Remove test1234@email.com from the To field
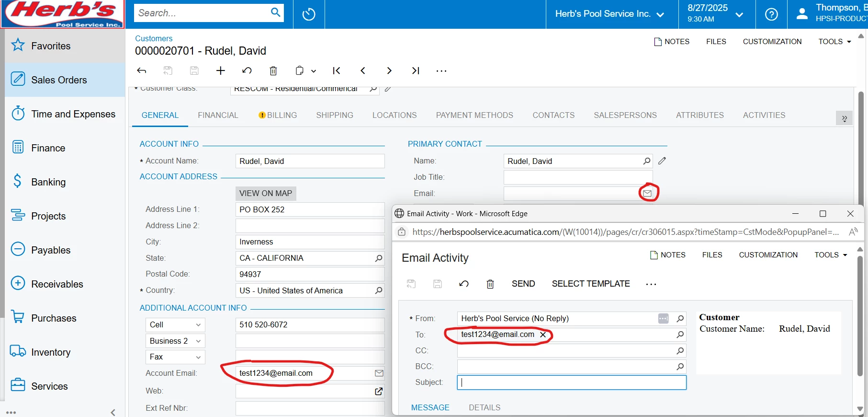The width and height of the screenshot is (868, 417). tap(543, 335)
